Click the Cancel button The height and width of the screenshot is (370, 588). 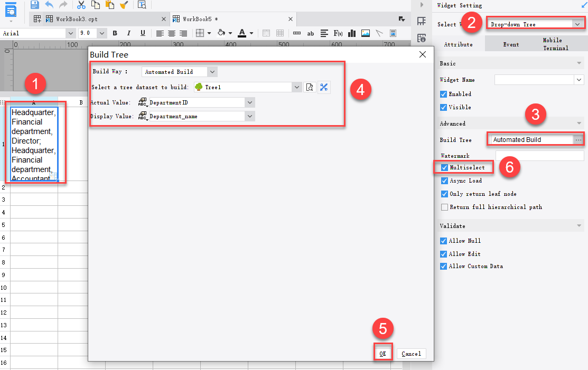[411, 353]
